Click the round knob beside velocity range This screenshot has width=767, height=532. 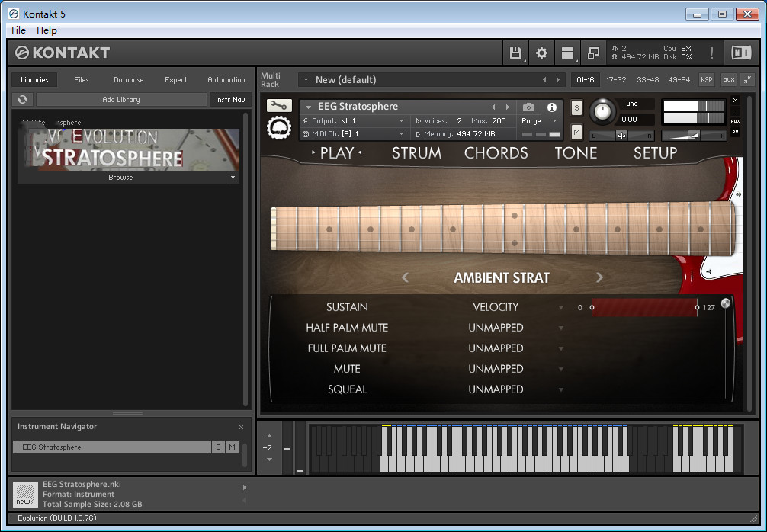(725, 303)
